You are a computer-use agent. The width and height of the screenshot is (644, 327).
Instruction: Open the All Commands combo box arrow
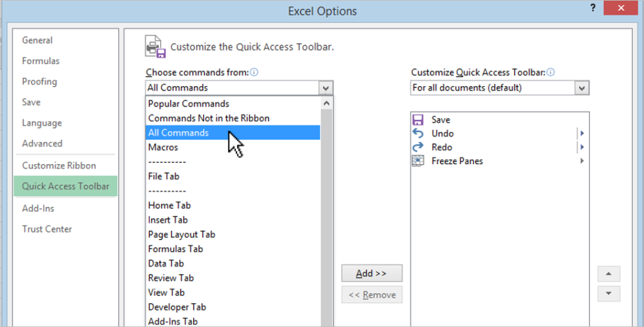pyautogui.click(x=326, y=88)
